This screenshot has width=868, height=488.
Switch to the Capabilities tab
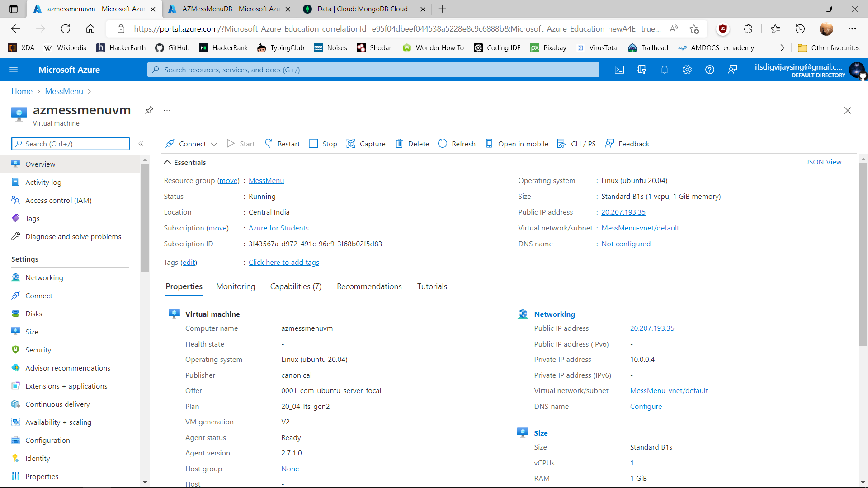(x=296, y=286)
